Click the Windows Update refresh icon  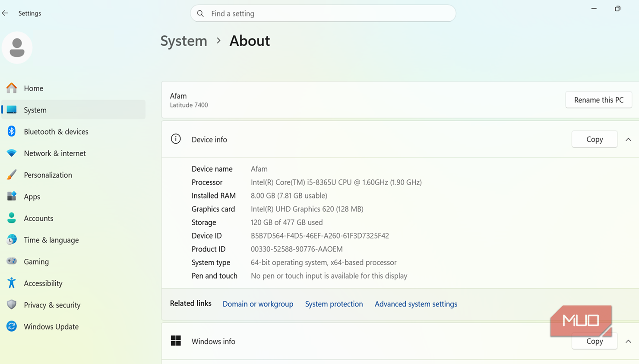point(12,326)
